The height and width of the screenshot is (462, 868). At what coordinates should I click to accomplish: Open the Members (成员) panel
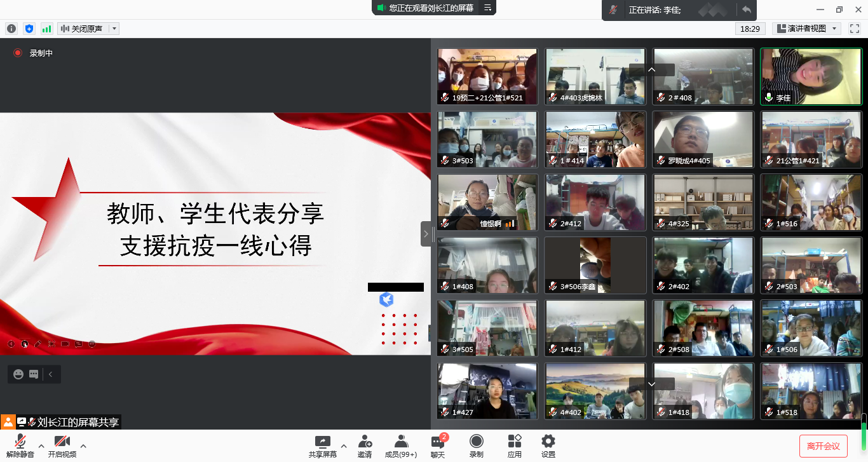pyautogui.click(x=401, y=445)
